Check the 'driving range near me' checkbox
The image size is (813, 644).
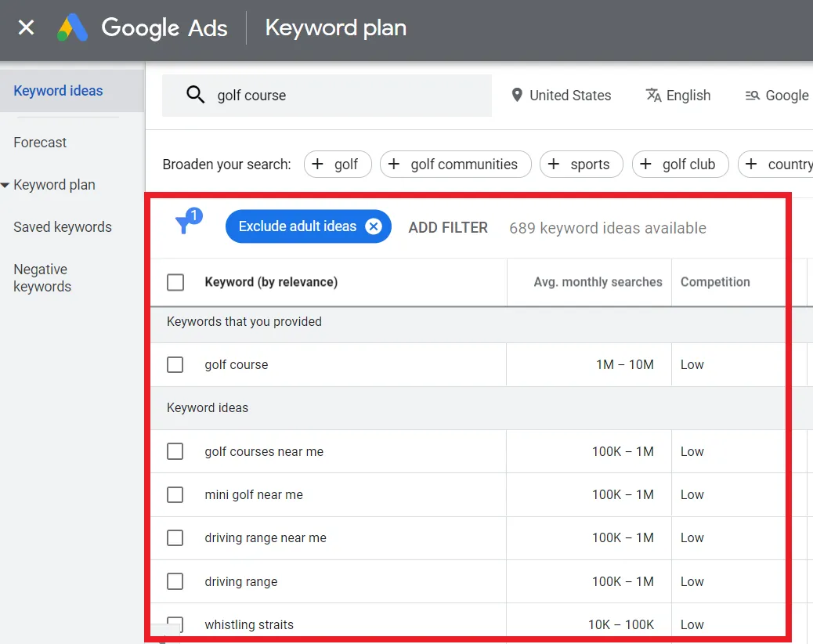175,538
